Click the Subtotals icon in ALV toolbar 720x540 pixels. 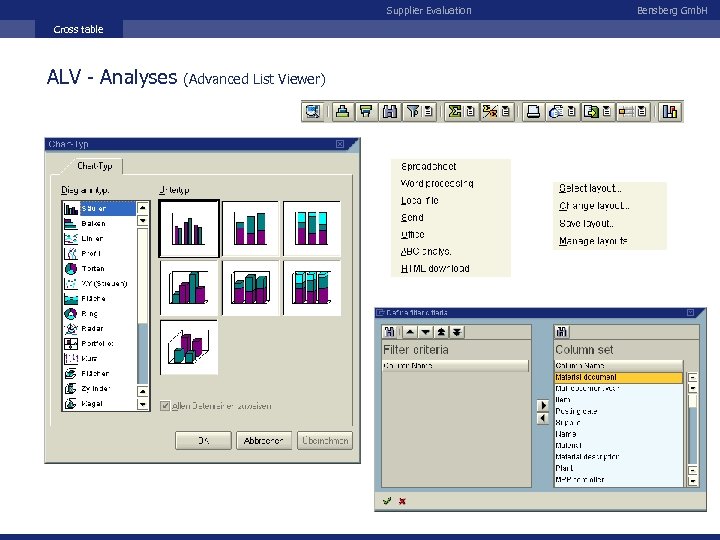490,112
